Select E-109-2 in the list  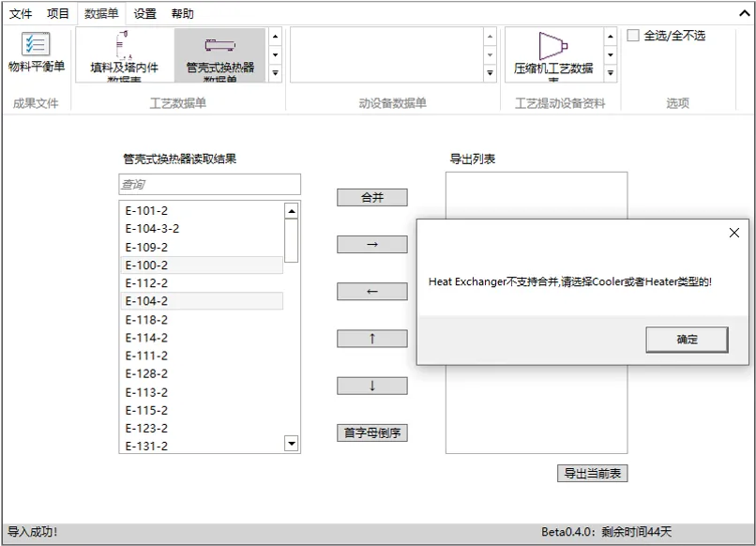[202, 247]
